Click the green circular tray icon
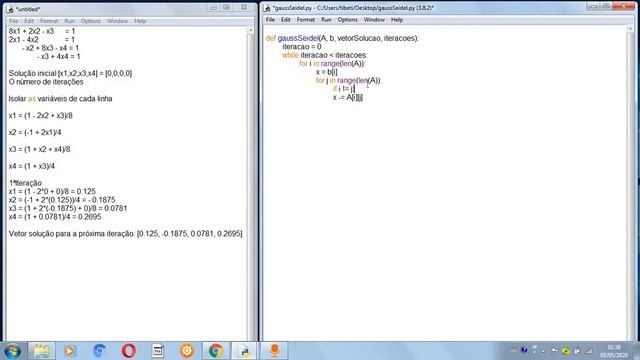640x360 pixels. pyautogui.click(x=566, y=351)
